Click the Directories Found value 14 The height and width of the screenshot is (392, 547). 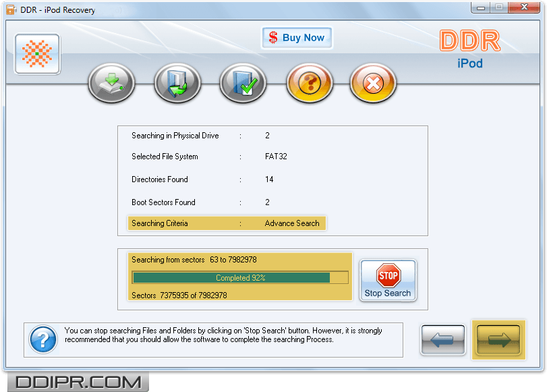pos(269,179)
